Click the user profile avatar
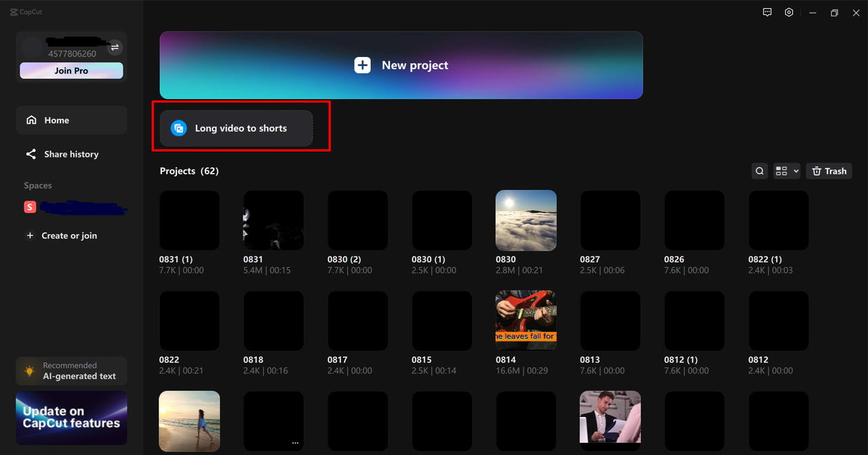The height and width of the screenshot is (455, 868). tap(31, 47)
